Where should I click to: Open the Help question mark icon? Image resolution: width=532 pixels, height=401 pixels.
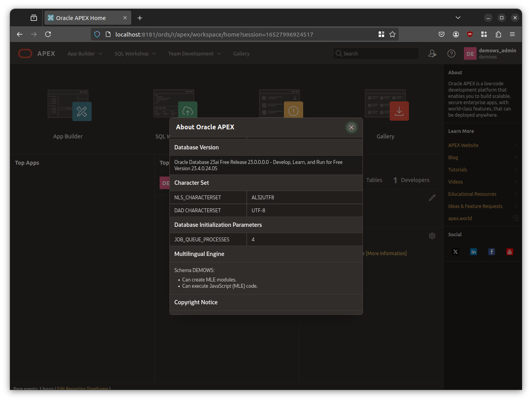(x=451, y=54)
